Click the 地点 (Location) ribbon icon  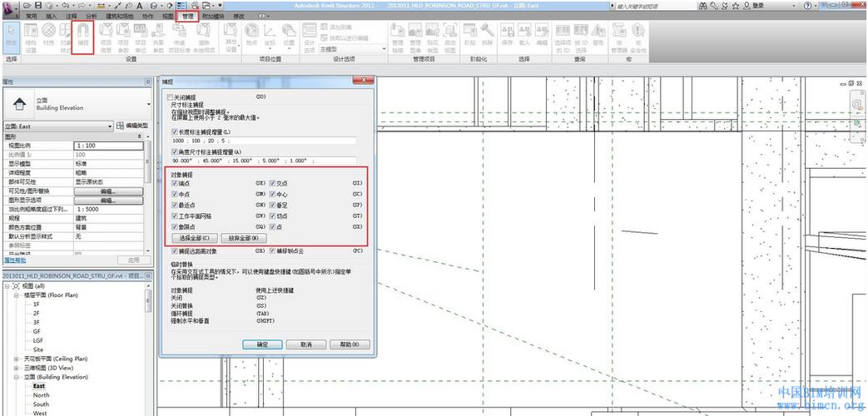pos(252,36)
